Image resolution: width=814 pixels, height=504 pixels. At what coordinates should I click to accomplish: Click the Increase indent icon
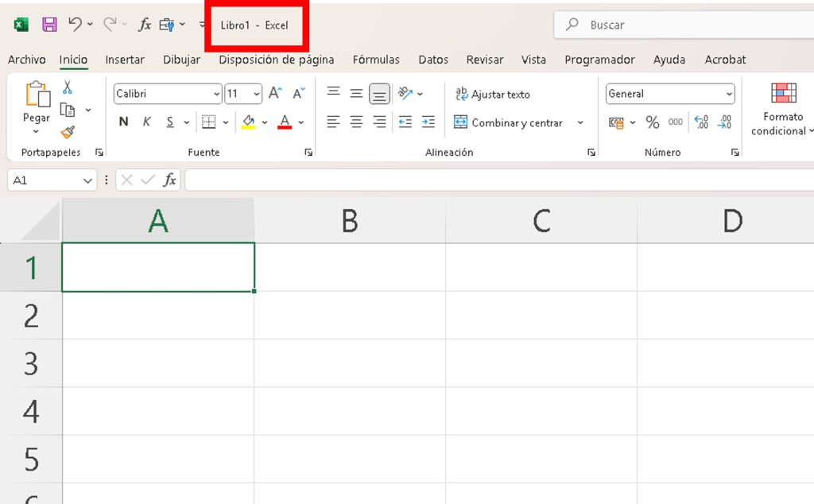click(x=428, y=122)
